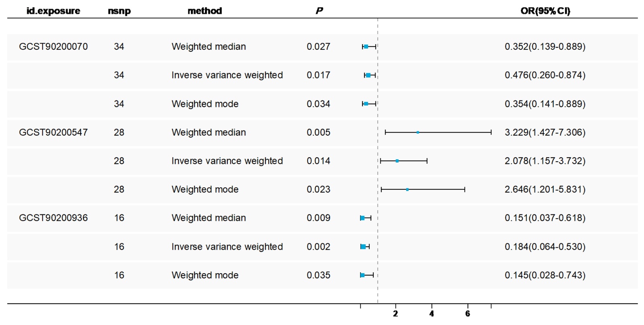Select the OR(95% CI) column header
The height and width of the screenshot is (325, 644).
point(545,11)
